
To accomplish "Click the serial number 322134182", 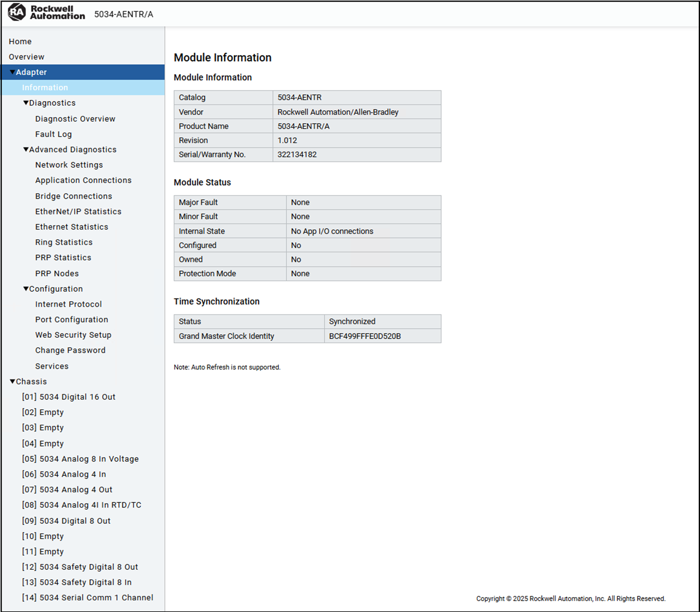I will pyautogui.click(x=297, y=154).
